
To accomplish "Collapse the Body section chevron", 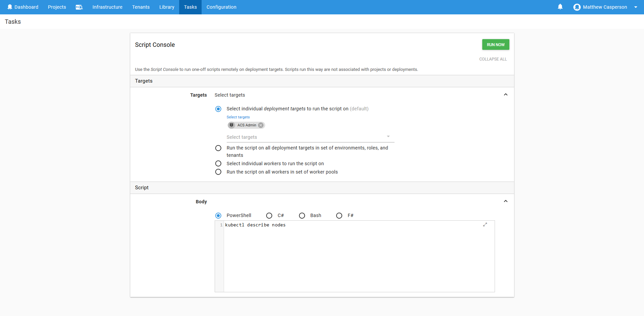I will tap(506, 201).
